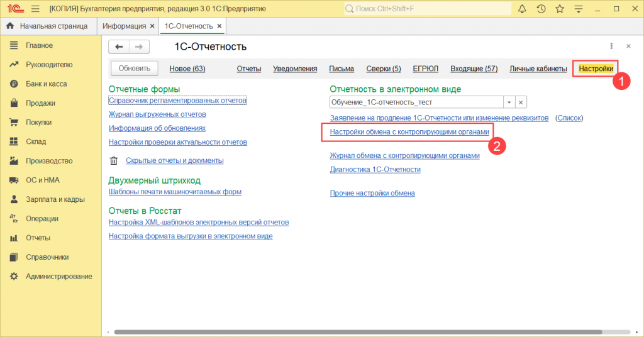
Task: Open the notifications bell icon
Action: point(522,9)
